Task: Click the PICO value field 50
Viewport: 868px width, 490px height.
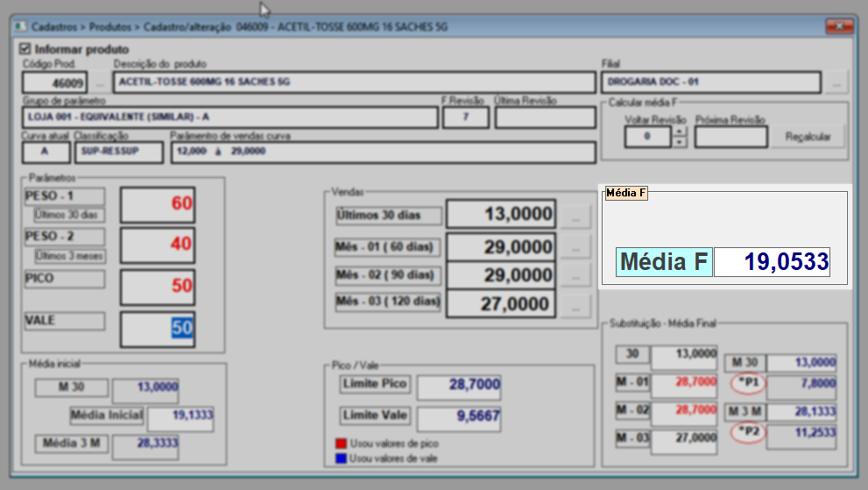Action: tap(158, 288)
